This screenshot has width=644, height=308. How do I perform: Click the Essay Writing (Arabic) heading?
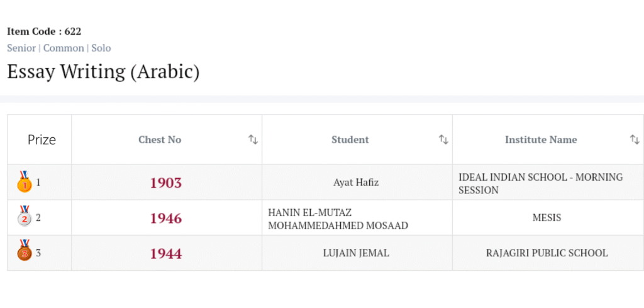103,72
